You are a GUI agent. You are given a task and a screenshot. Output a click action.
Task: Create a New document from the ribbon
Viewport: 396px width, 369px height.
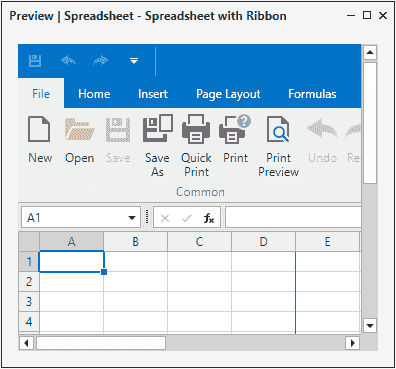point(40,140)
